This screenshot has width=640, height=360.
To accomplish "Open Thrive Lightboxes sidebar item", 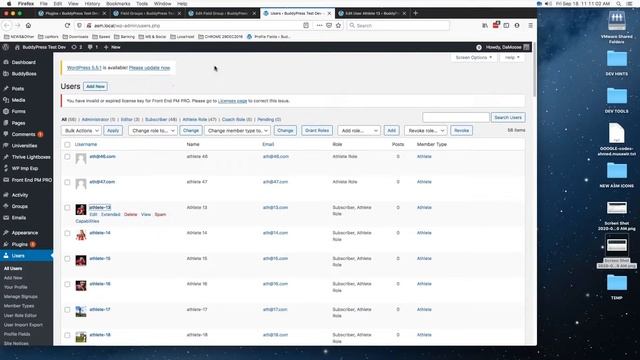I will [x=31, y=157].
